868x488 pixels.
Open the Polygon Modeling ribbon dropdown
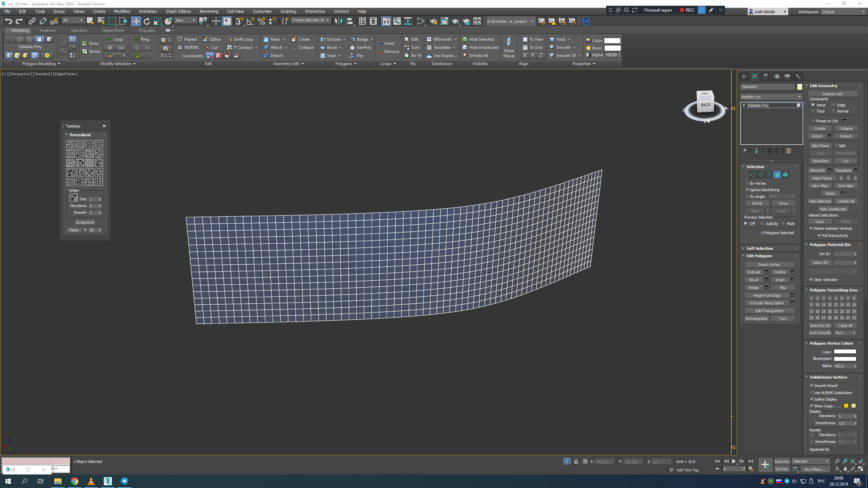tap(41, 64)
